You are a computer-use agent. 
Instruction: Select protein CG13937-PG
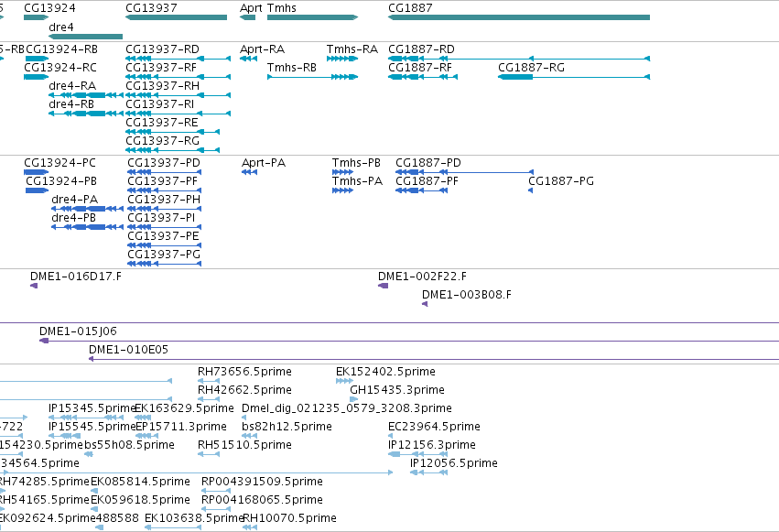(165, 264)
